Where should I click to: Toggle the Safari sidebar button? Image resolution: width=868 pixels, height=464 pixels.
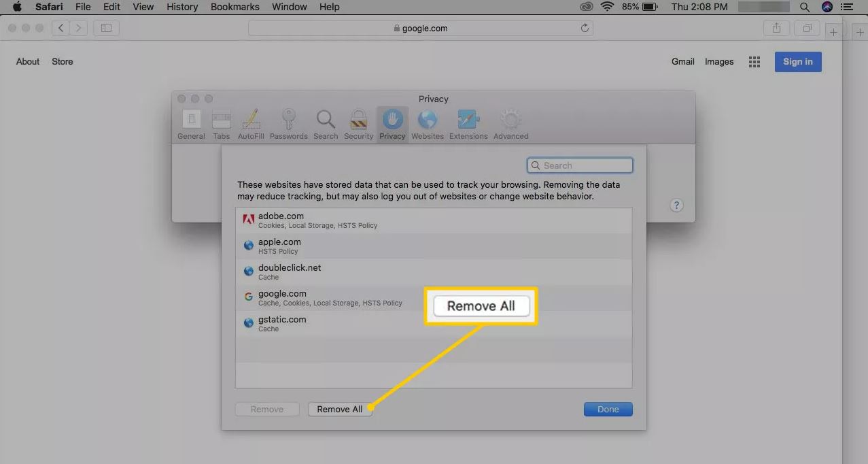point(107,28)
